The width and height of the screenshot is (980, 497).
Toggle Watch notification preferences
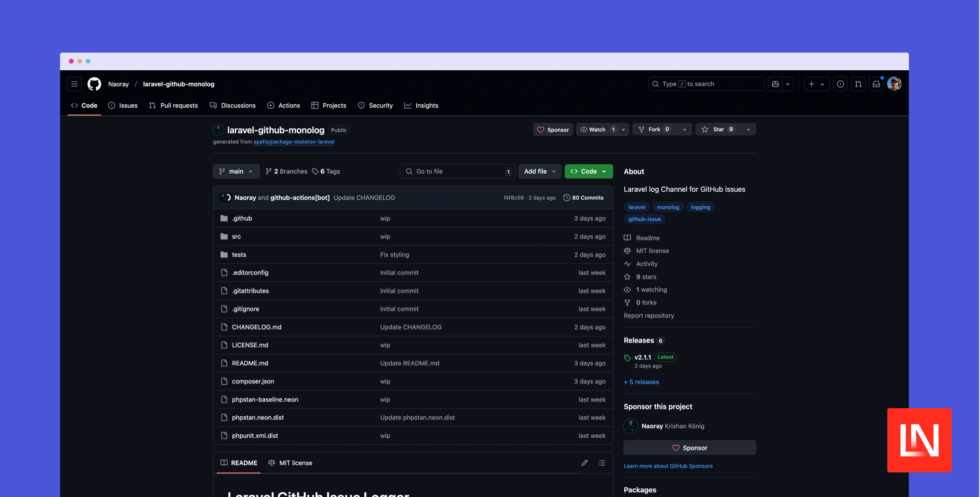[624, 129]
